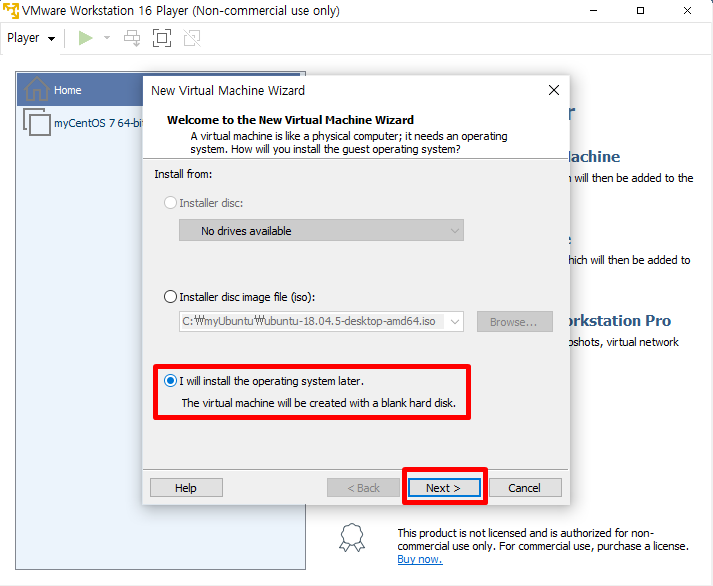Choose Installer disc image file (iso) radio button
This screenshot has height=586, width=713.
(170, 297)
